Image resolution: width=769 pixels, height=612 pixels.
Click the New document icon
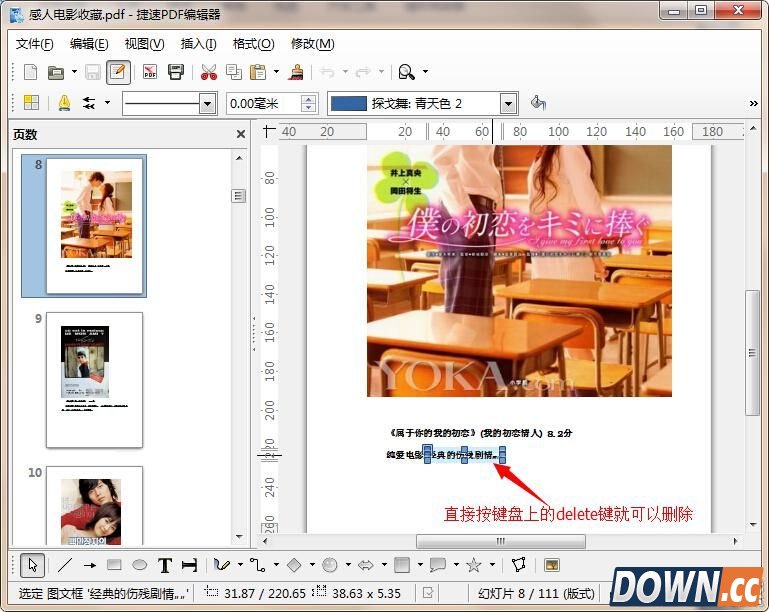(x=31, y=72)
